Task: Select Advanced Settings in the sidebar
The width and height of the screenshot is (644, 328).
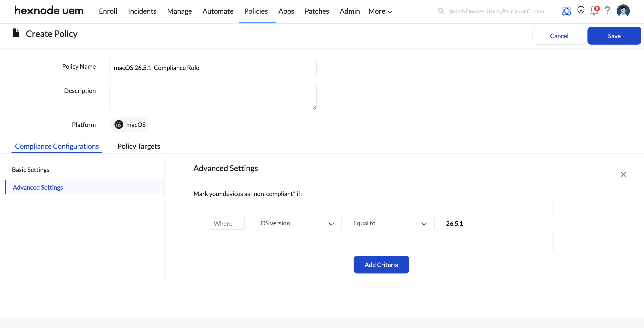Action: [85, 187]
